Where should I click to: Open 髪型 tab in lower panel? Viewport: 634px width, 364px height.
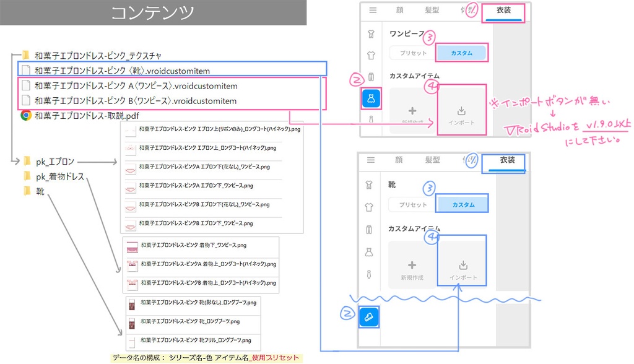pos(432,160)
